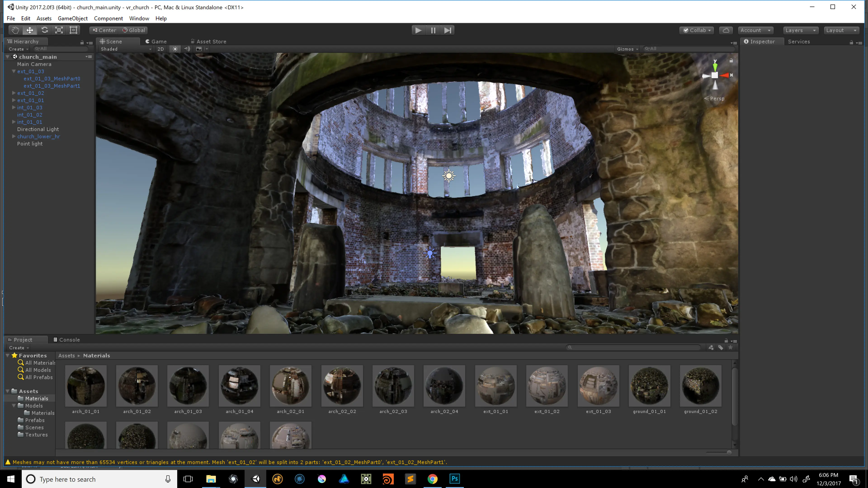868x488 pixels.
Task: Select the Rotate tool
Action: click(45, 30)
